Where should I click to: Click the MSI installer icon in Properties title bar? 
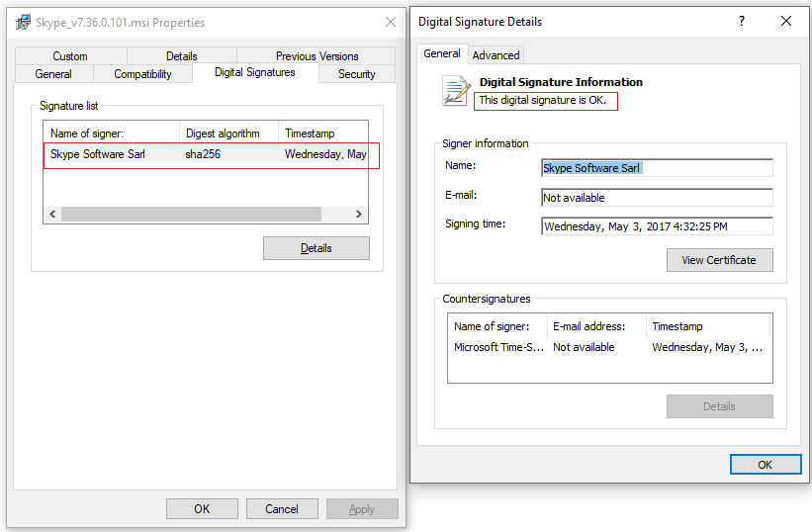coord(23,23)
